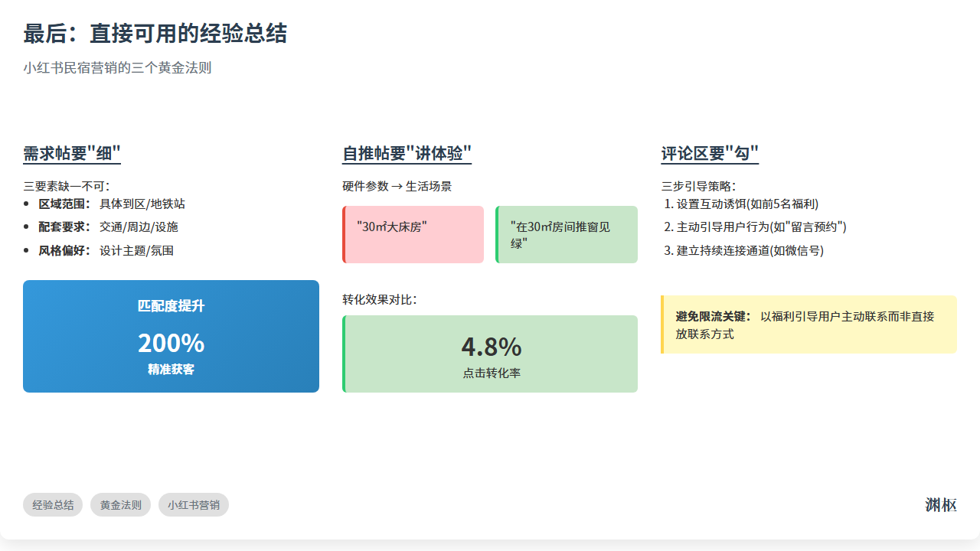Image resolution: width=980 pixels, height=551 pixels.
Task: Click the 渊枢 logo text
Action: [x=940, y=505]
